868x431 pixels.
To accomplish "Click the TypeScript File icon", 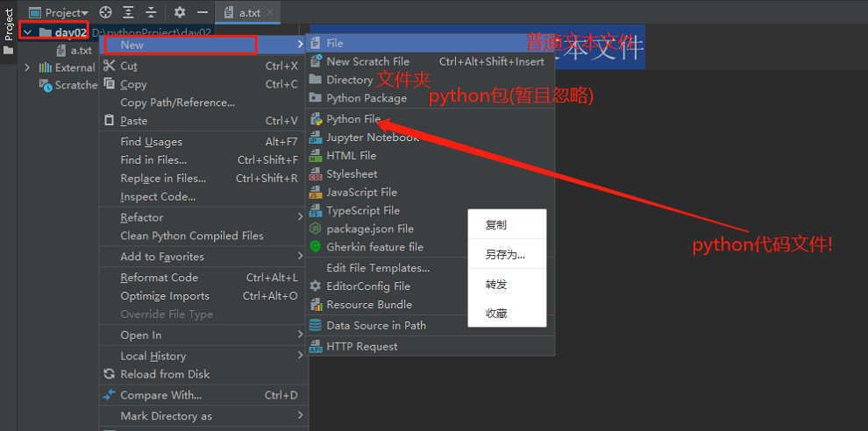I will coord(315,210).
